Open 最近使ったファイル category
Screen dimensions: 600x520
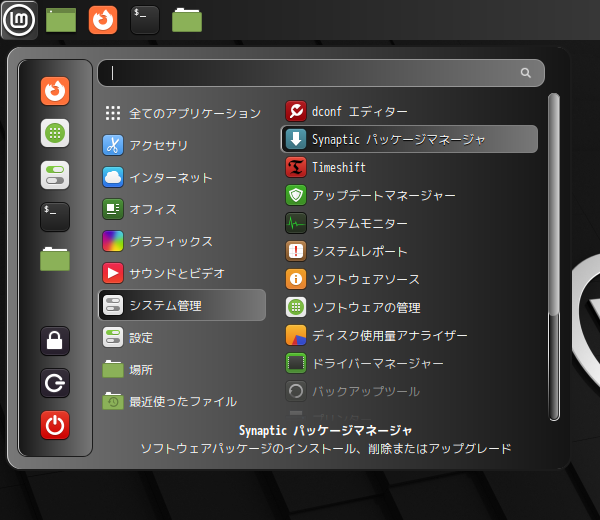pos(182,401)
